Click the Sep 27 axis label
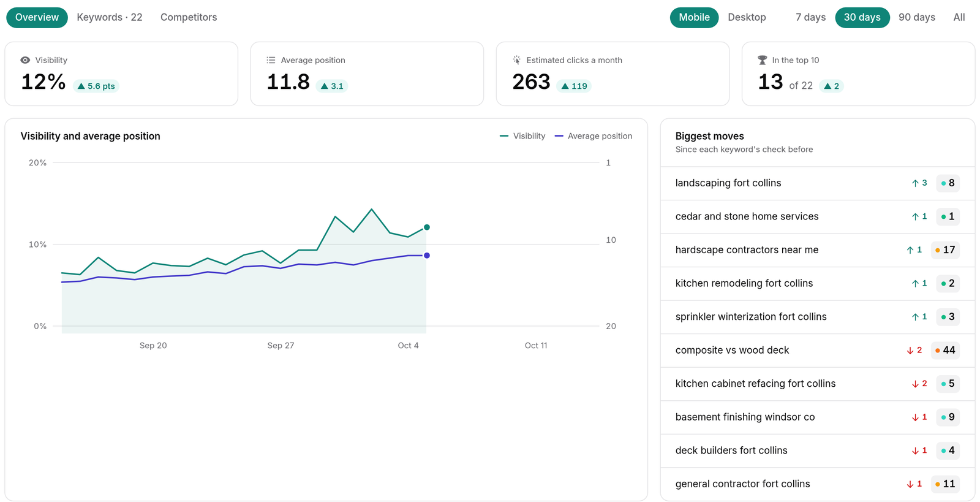980x502 pixels. pyautogui.click(x=281, y=346)
